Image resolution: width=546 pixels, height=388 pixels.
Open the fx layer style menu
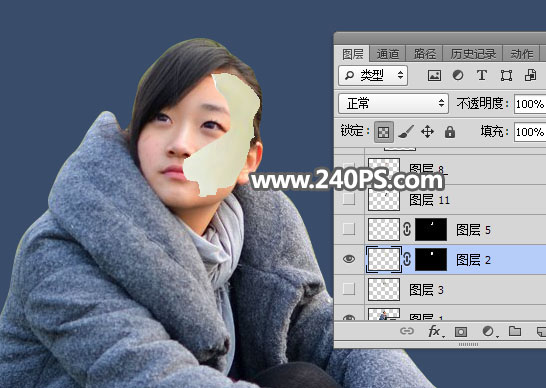coord(435,331)
